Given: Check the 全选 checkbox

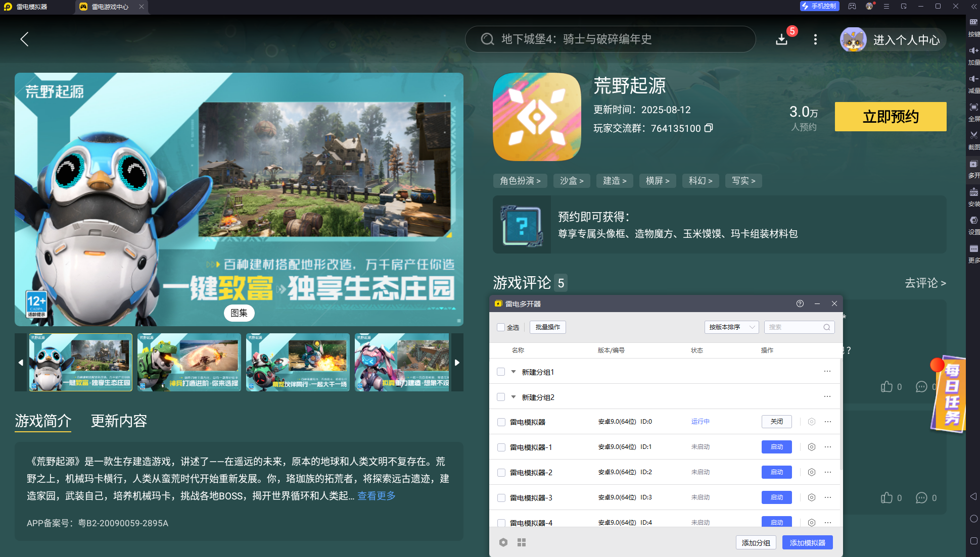Looking at the screenshot, I should pyautogui.click(x=501, y=327).
